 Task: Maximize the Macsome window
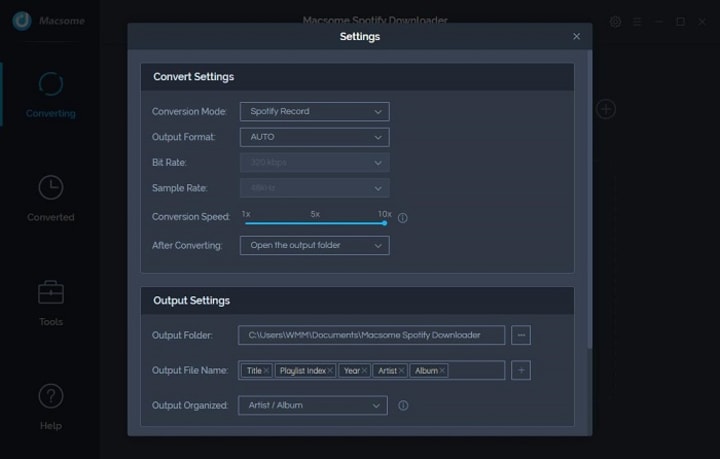681,22
